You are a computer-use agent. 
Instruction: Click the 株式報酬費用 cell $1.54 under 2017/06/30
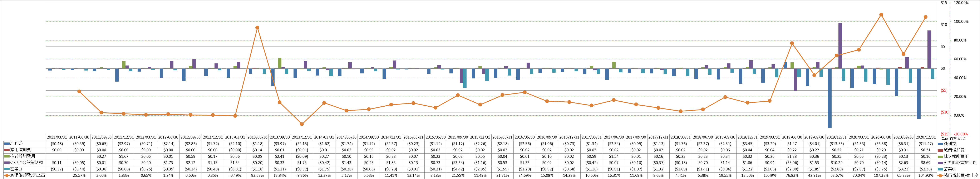click(614, 156)
